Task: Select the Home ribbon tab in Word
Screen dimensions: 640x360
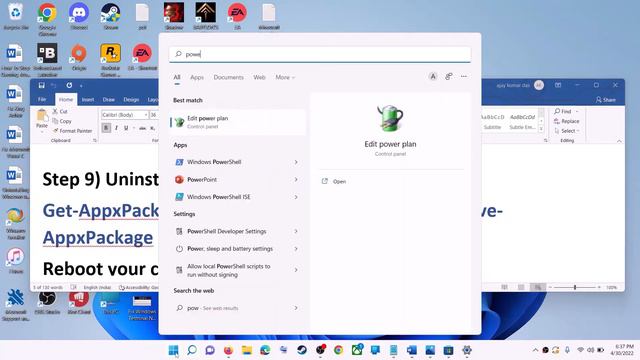Action: pos(66,100)
